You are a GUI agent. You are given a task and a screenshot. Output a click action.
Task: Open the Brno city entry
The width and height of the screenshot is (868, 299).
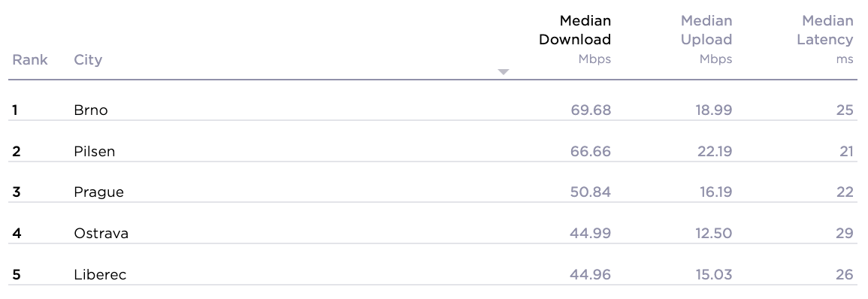click(91, 110)
